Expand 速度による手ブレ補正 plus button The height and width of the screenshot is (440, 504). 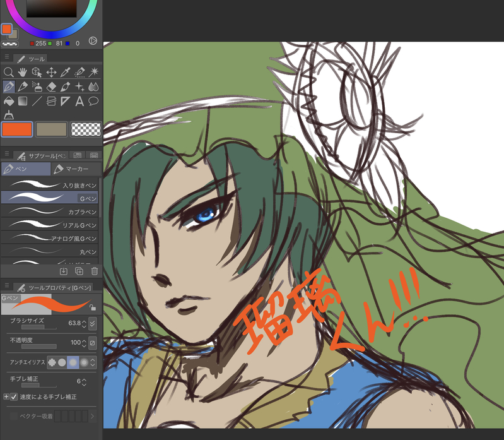[6, 396]
